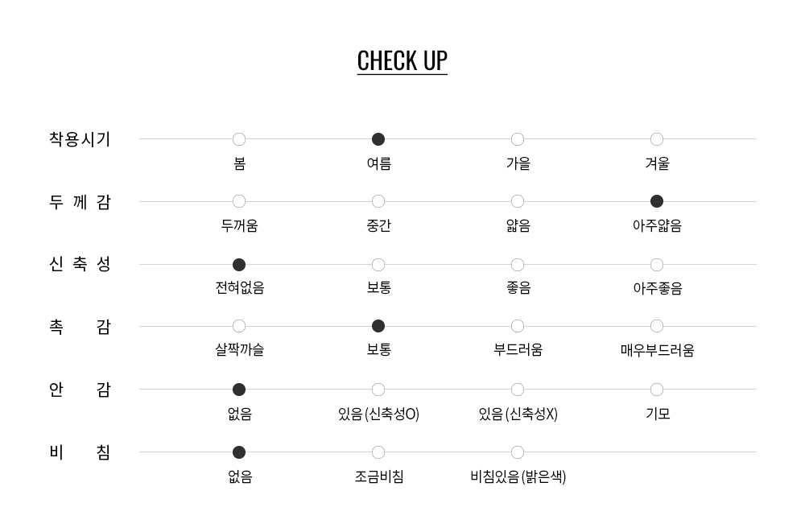Image resolution: width=805 pixels, height=532 pixels.
Task: Choose the 좋음 elasticity circle
Action: pyautogui.click(x=518, y=265)
